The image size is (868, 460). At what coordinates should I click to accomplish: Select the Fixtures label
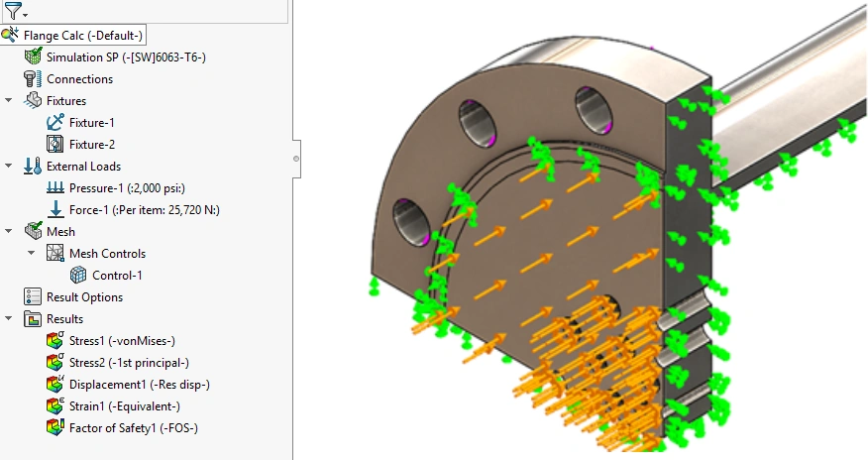tap(66, 101)
